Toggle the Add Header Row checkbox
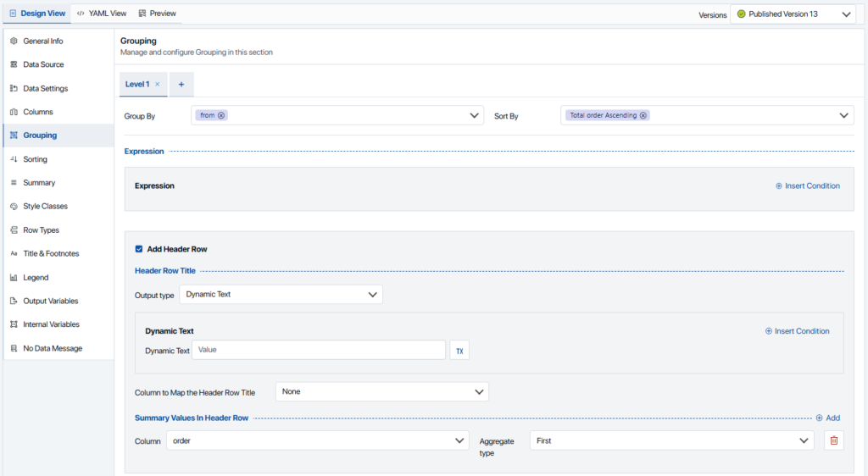868x476 pixels. pyautogui.click(x=139, y=249)
